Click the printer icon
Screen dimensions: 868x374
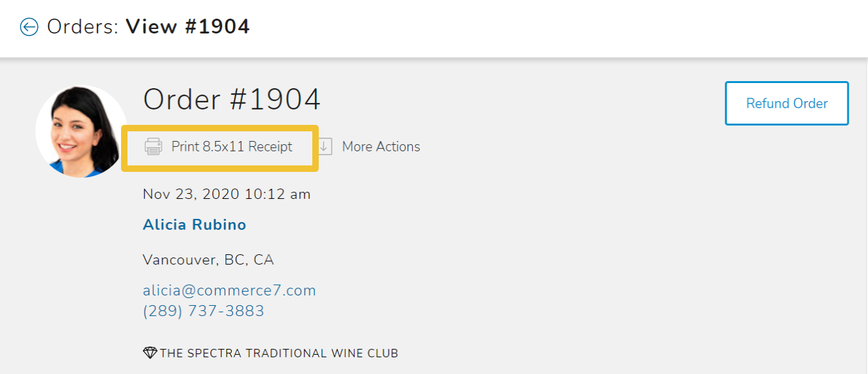(x=153, y=147)
